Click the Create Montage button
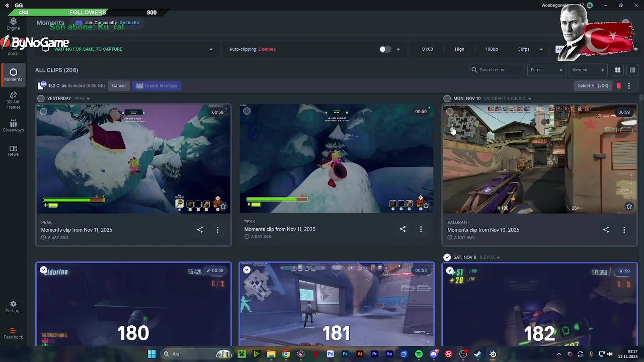 click(x=156, y=85)
